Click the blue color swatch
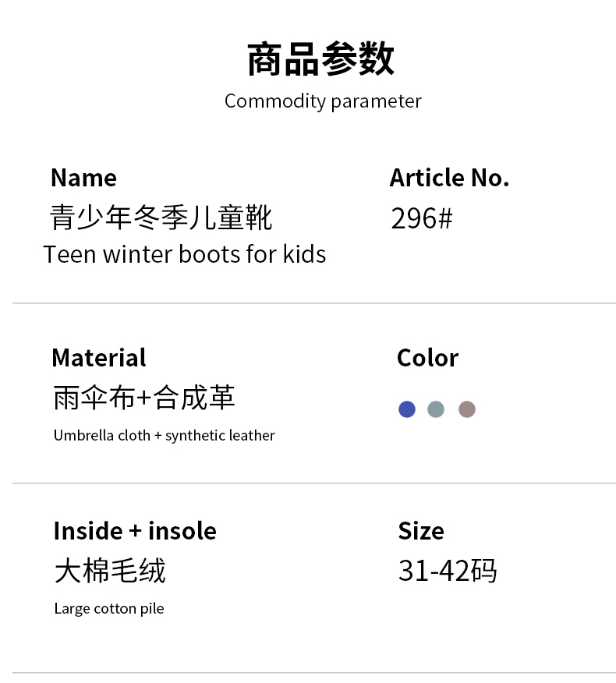The width and height of the screenshot is (616, 683). [406, 409]
